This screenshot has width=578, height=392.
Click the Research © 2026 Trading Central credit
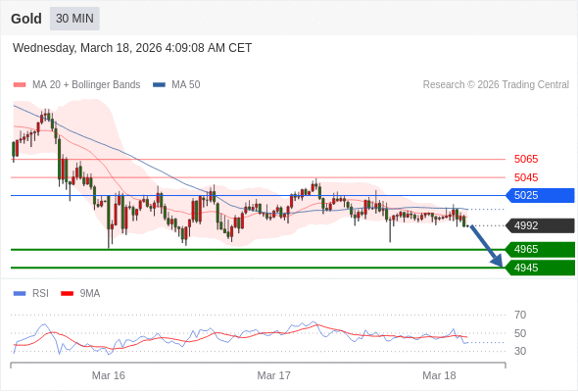point(496,85)
